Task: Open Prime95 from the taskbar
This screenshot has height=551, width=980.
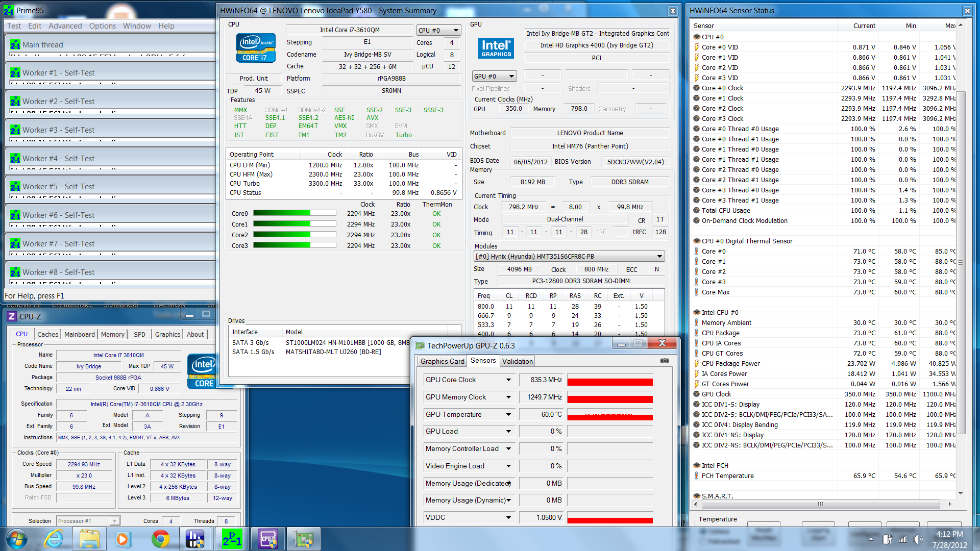Action: (x=232, y=539)
